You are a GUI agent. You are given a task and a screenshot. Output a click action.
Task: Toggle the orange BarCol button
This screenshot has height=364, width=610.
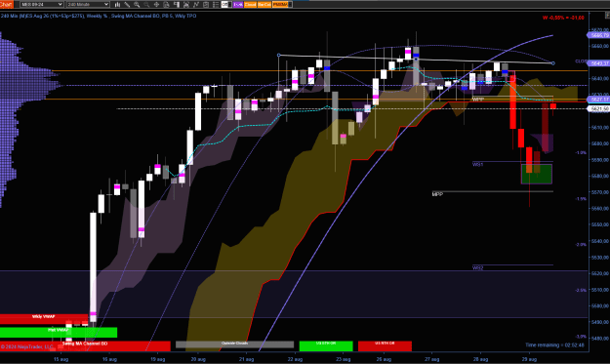264,5
